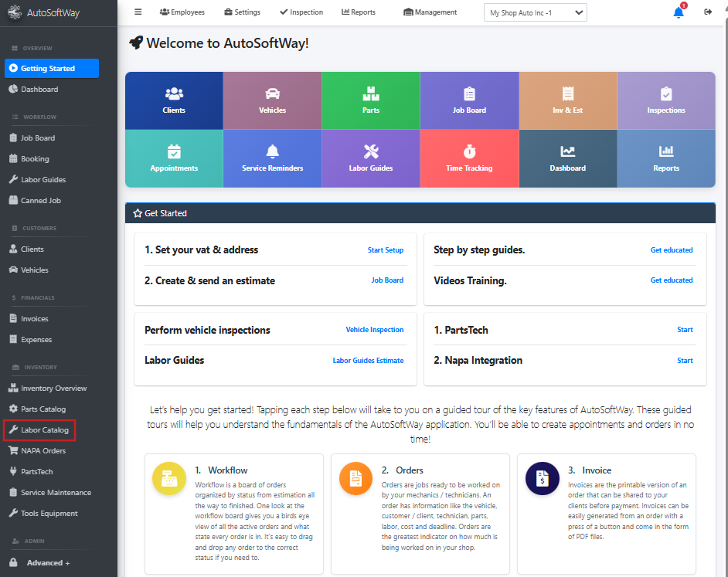Open the Service Reminders tile
Image resolution: width=728 pixels, height=577 pixels.
click(x=272, y=158)
